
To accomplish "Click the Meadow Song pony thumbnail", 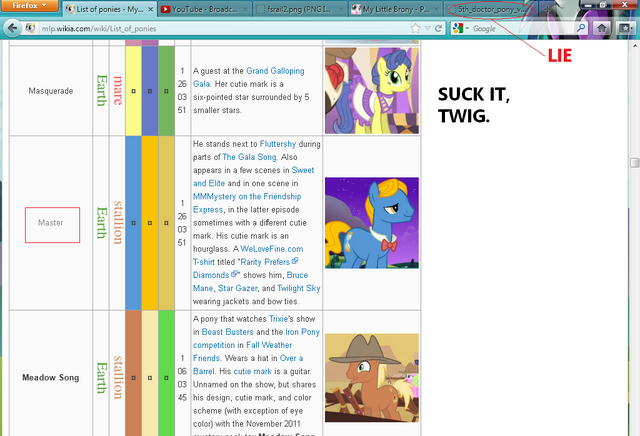I will [x=372, y=378].
